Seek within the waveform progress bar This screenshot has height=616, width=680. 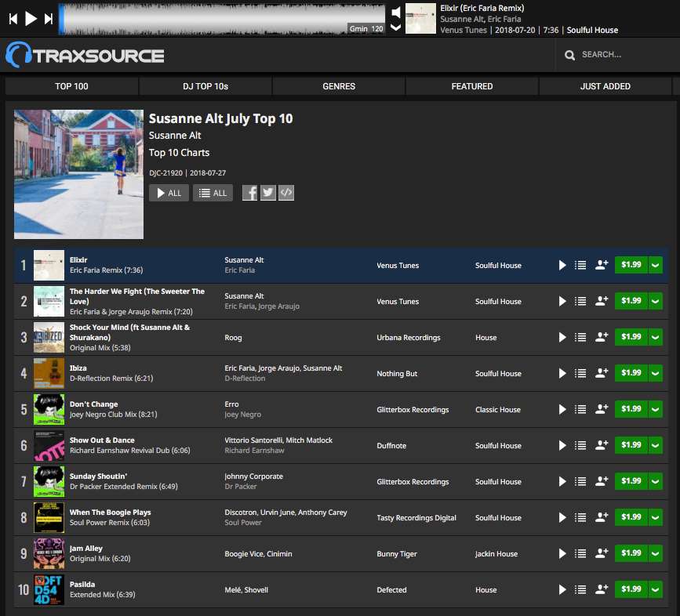222,19
